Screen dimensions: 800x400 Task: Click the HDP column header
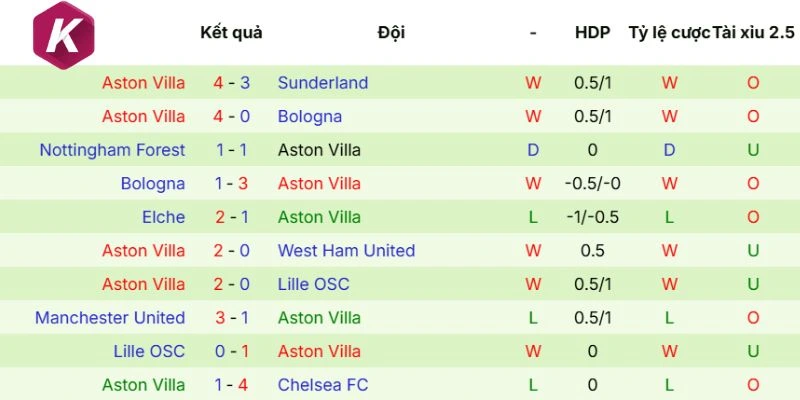click(592, 32)
